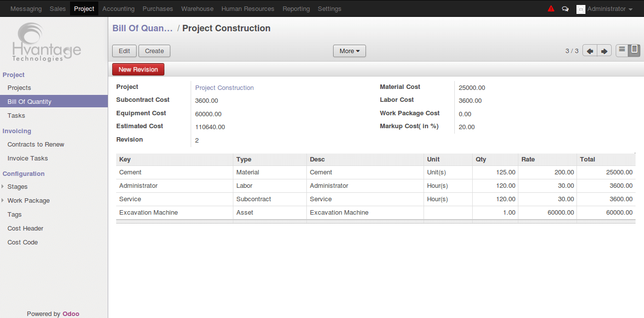Image resolution: width=644 pixels, height=318 pixels.
Task: Click the red warning triangle icon
Action: (x=551, y=8)
